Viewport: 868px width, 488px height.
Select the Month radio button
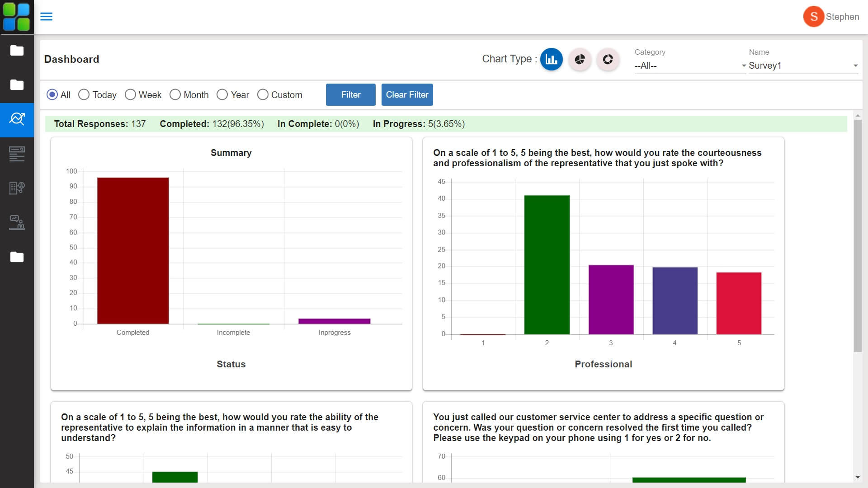point(175,94)
